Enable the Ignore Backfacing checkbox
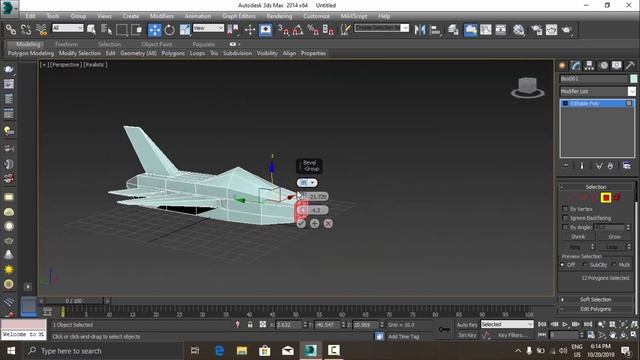Image resolution: width=640 pixels, height=360 pixels. 565,218
